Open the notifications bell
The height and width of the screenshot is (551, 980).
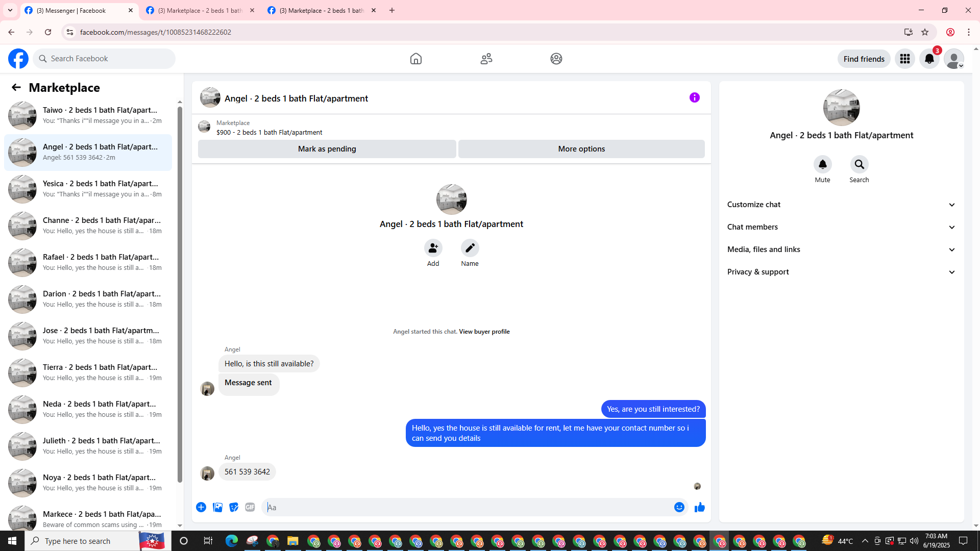coord(929,59)
